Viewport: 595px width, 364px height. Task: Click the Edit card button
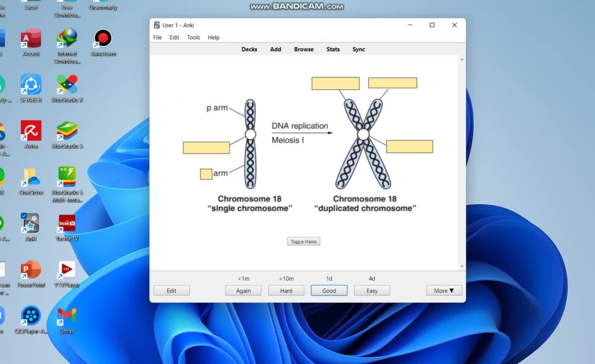tap(171, 290)
